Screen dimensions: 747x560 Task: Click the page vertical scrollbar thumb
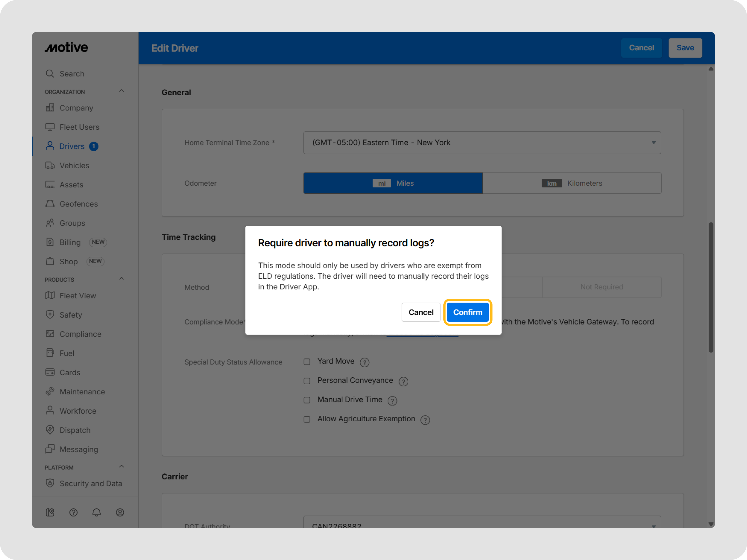click(x=710, y=287)
